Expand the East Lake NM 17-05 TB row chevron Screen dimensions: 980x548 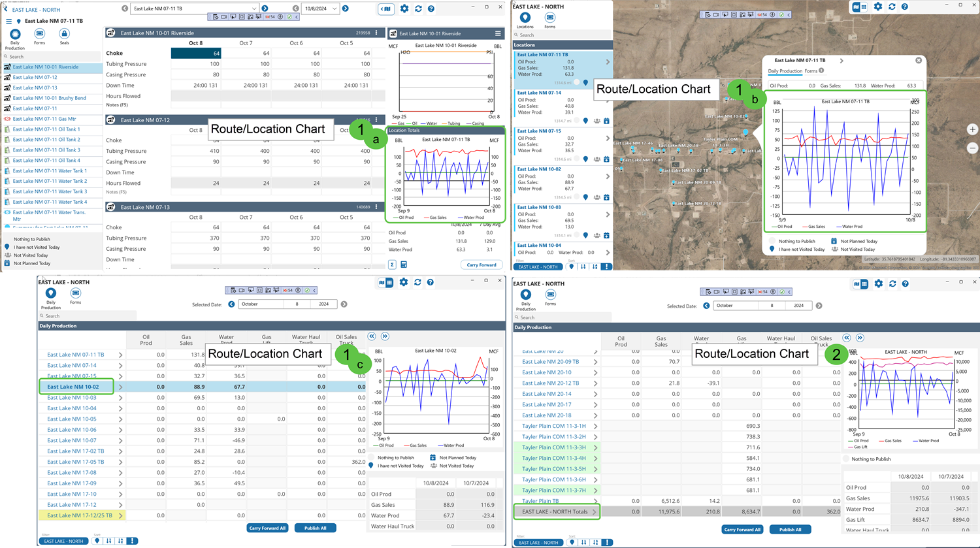(x=120, y=462)
